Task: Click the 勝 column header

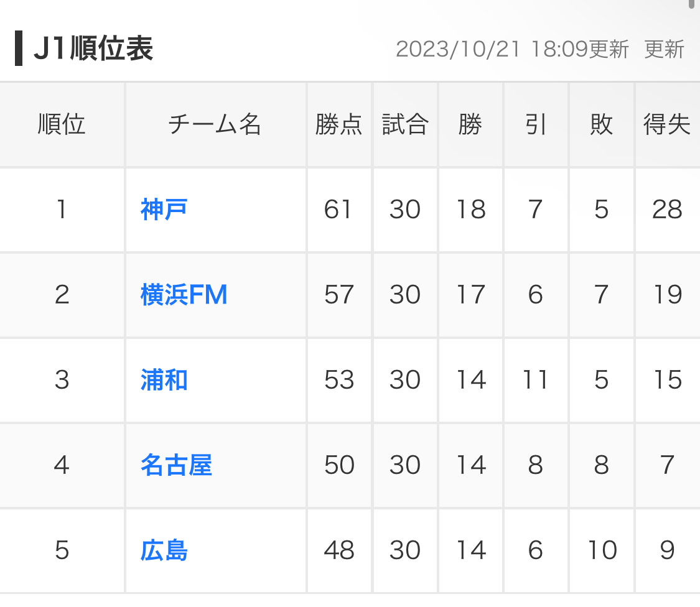Action: [470, 124]
